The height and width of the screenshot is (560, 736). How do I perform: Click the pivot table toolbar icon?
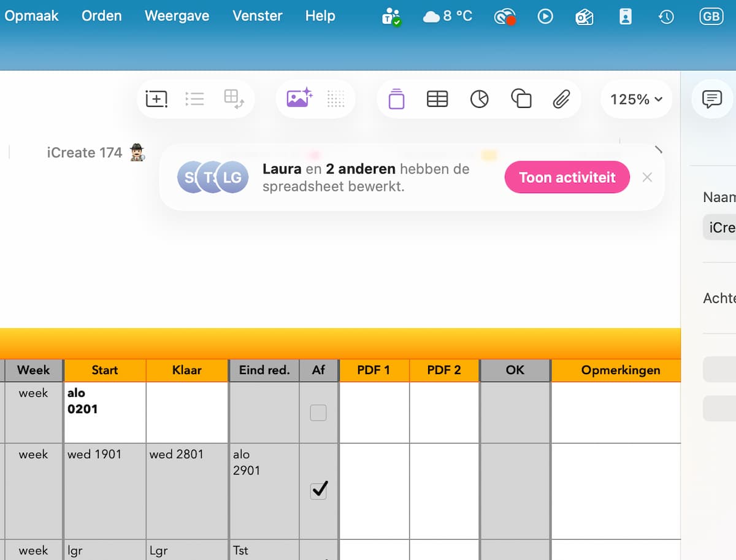[234, 99]
